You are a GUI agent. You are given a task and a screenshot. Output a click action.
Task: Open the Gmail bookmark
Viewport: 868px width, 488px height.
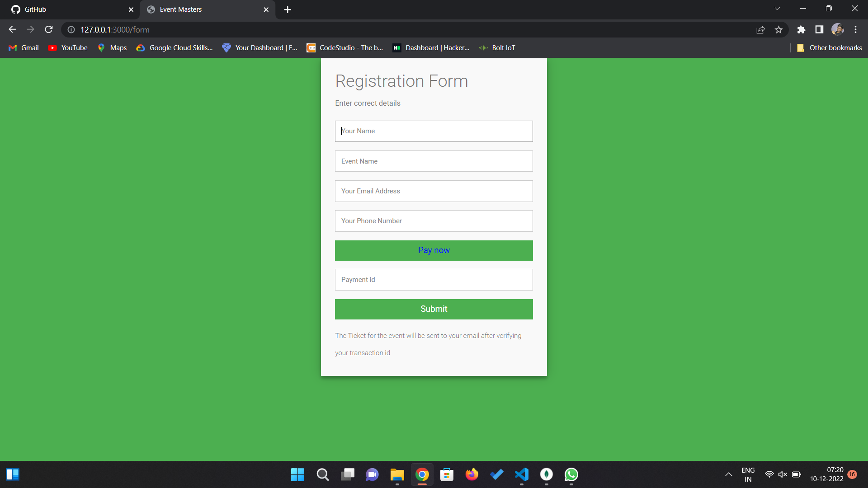tap(23, 47)
